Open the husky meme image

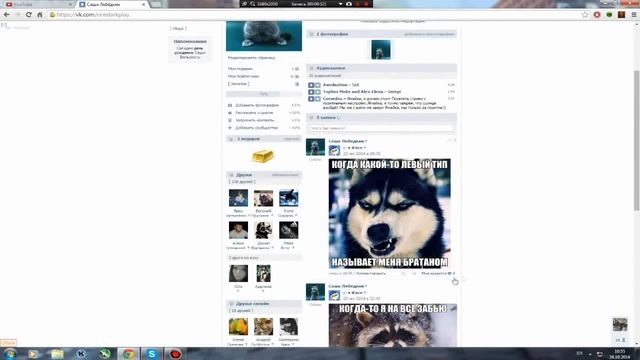389,213
